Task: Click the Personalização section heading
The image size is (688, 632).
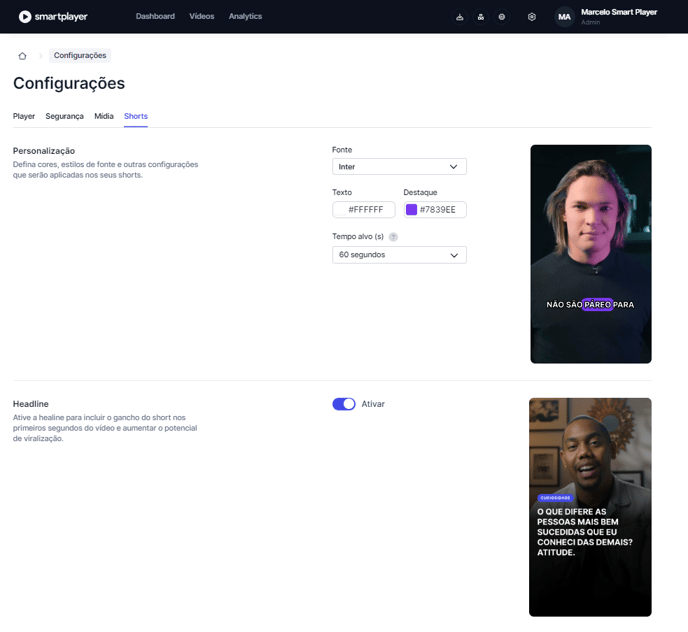Action: pos(44,151)
